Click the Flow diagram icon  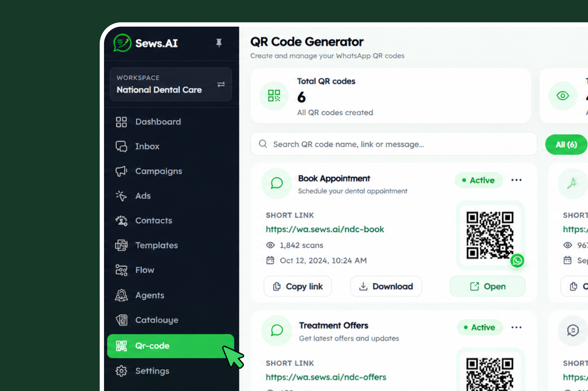[x=121, y=270]
